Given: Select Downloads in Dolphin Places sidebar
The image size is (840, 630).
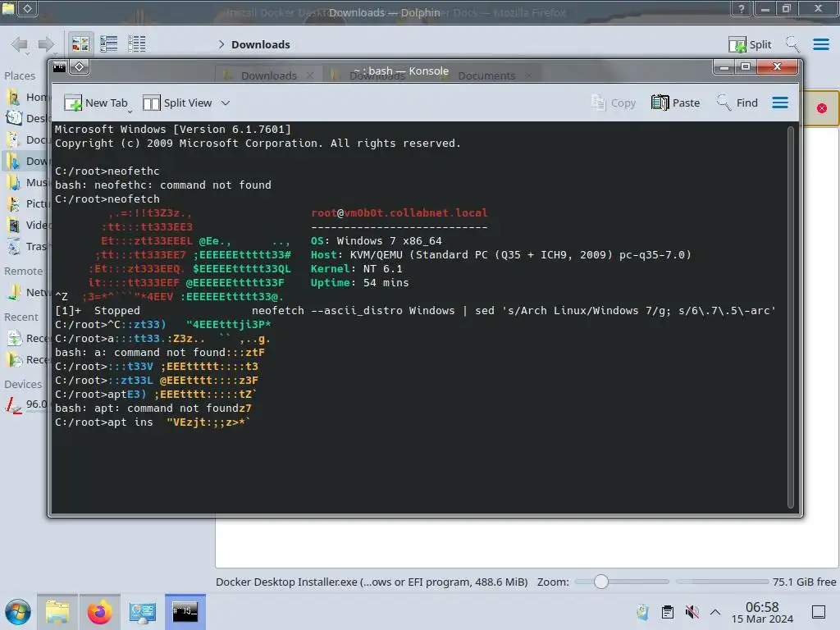Looking at the screenshot, I should [x=25, y=162].
